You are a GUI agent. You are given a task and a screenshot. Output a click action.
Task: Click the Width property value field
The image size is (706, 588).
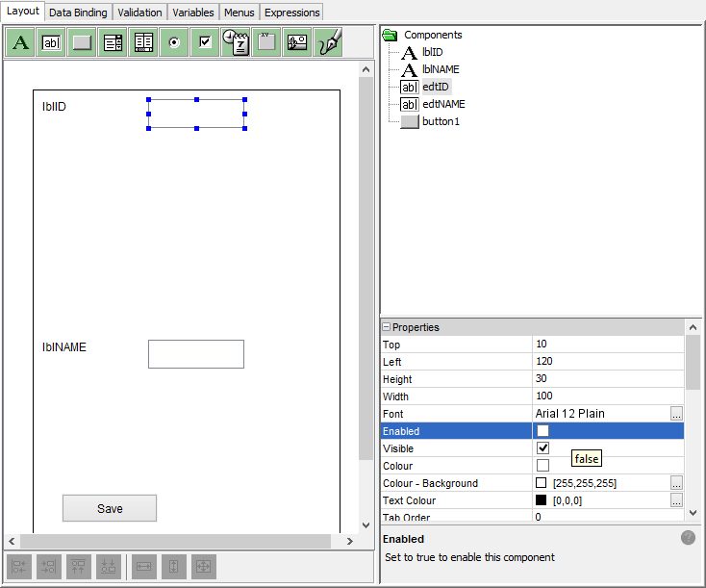click(x=606, y=396)
